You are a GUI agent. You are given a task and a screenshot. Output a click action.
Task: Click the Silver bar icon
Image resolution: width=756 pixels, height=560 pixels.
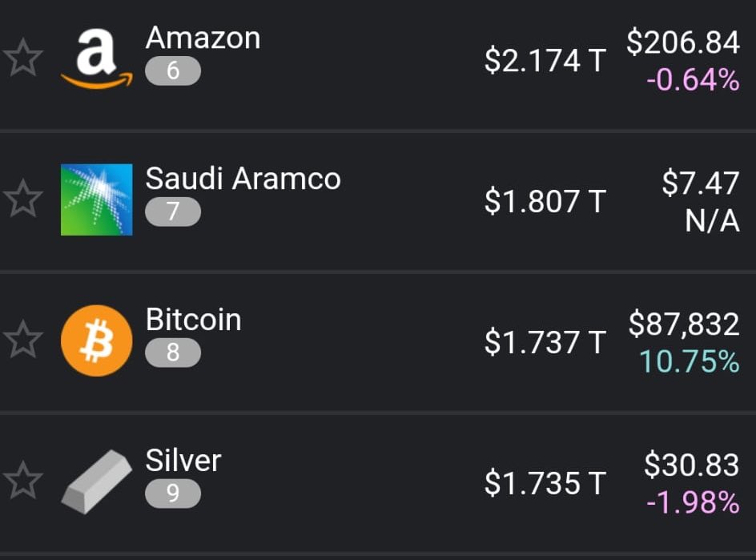tap(96, 481)
